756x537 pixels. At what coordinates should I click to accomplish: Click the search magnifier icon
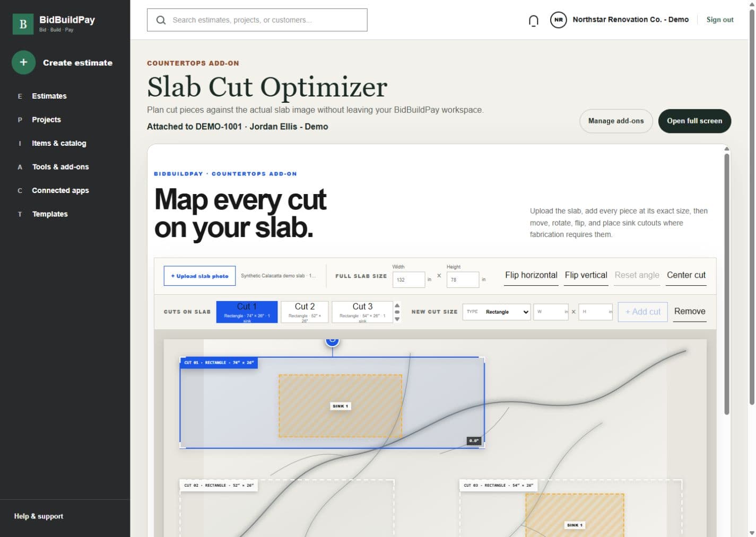pyautogui.click(x=161, y=20)
